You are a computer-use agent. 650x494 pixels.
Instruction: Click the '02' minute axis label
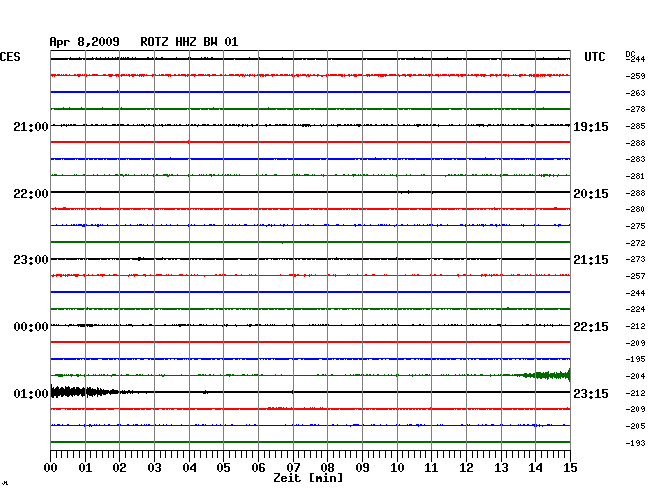[119, 468]
